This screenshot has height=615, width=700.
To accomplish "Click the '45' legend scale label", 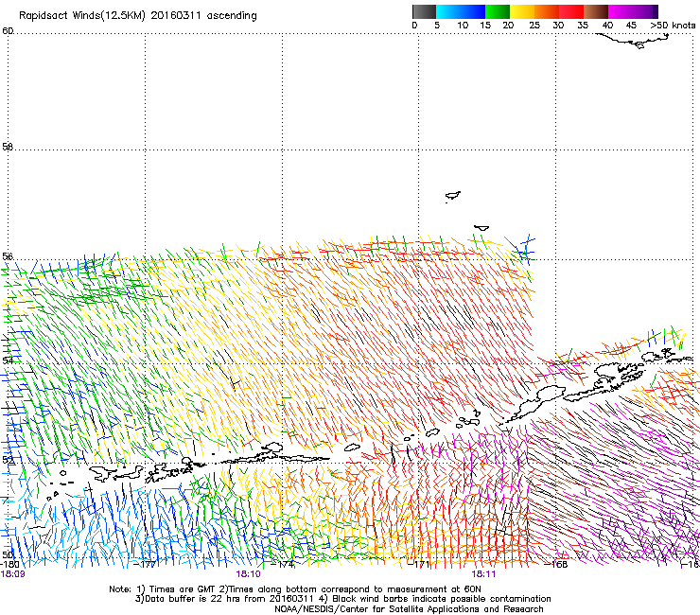I will point(631,26).
